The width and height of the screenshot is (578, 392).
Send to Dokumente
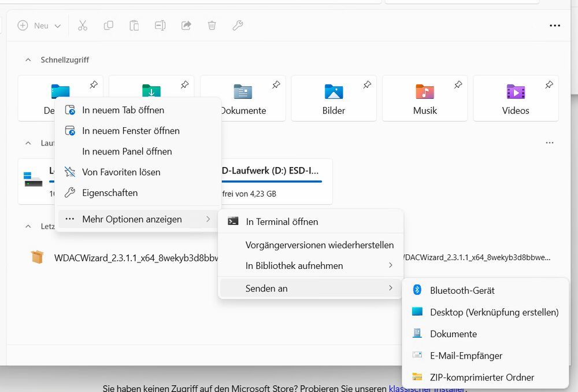[x=485, y=334]
